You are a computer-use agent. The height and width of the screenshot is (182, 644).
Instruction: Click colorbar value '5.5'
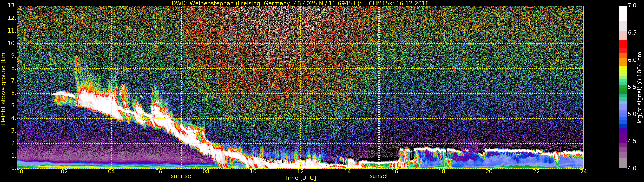pyautogui.click(x=632, y=87)
